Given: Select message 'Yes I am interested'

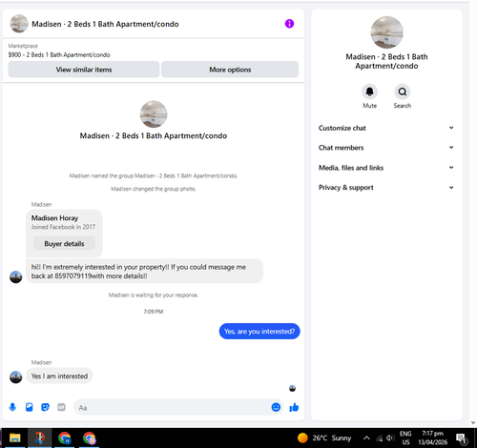Looking at the screenshot, I should click(x=59, y=376).
